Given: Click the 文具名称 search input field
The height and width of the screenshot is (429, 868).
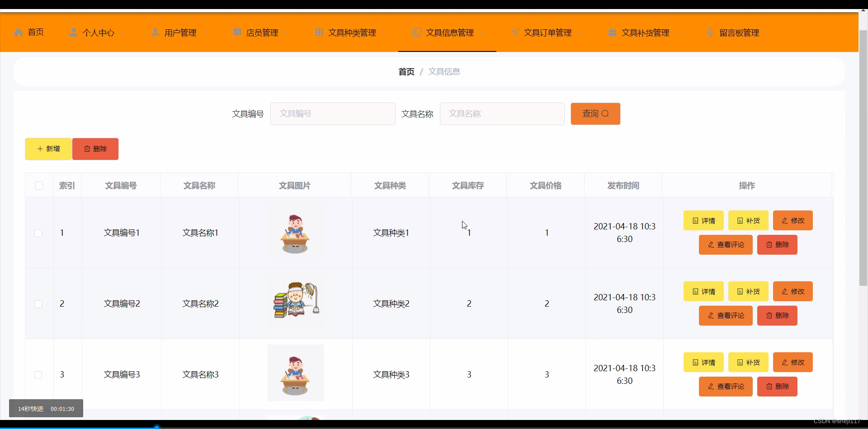Looking at the screenshot, I should 502,113.
